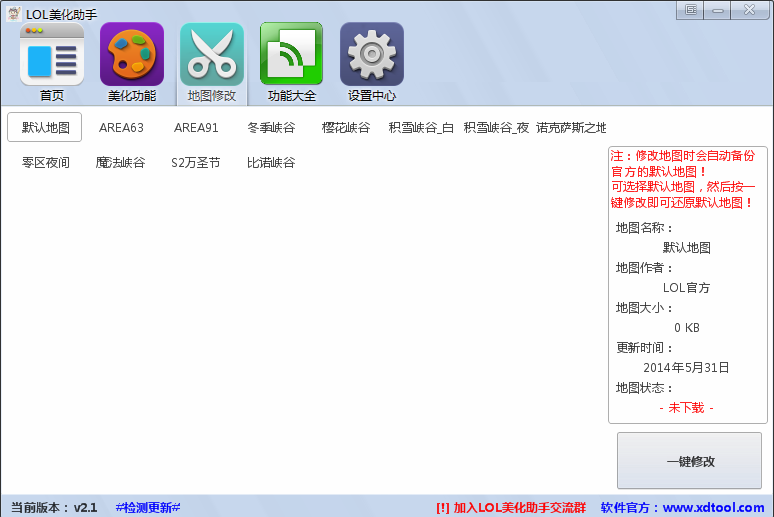Choose the 樱花峡谷 map
The image size is (774, 517).
(x=346, y=128)
